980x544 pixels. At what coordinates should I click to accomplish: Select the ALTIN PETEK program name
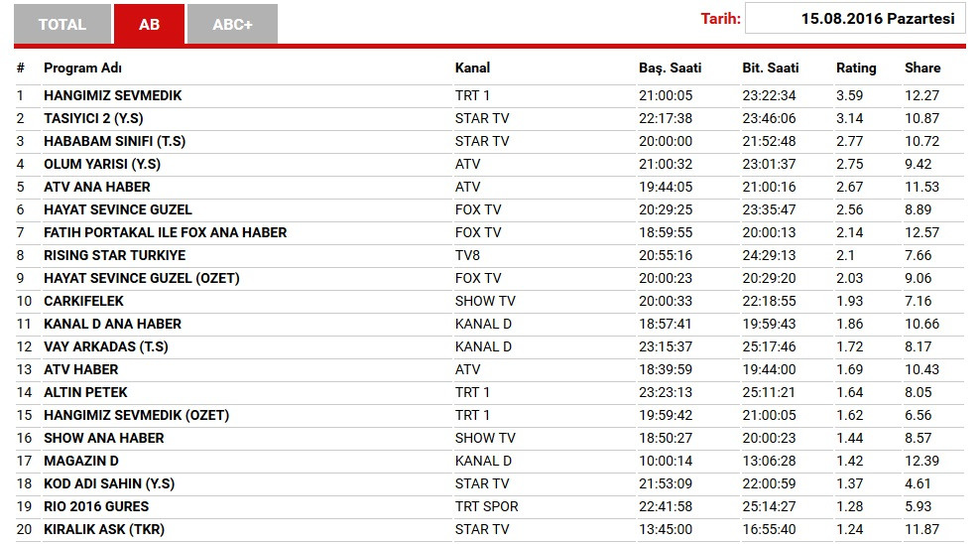(85, 392)
